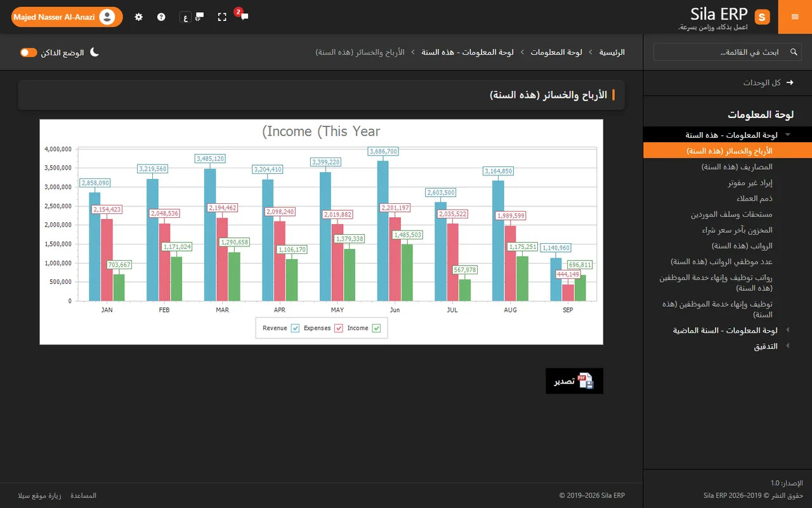Screen dimensions: 812x508
Task: Click لوحة المعلومات - هذه السنة breadcrumb
Action: tap(468, 52)
